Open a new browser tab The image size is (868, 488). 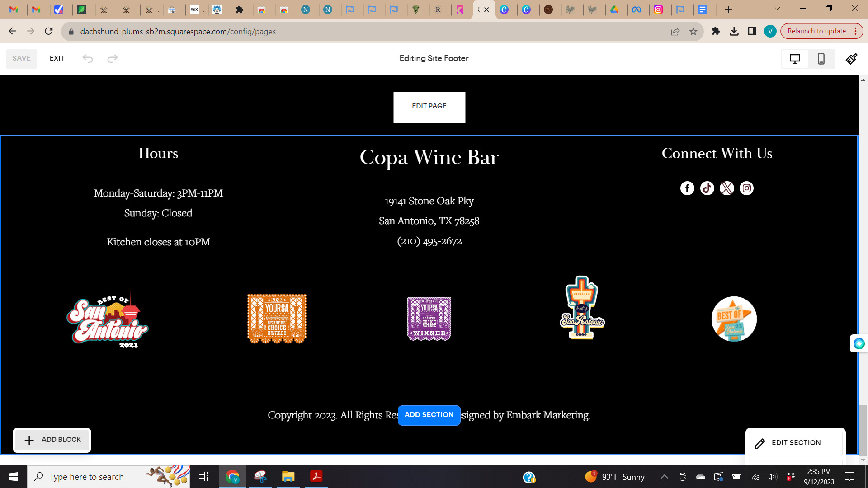(728, 9)
